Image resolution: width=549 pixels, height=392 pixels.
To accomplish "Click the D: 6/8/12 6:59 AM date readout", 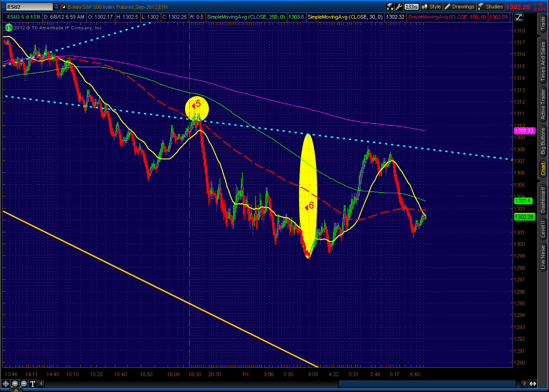I will coord(64,17).
